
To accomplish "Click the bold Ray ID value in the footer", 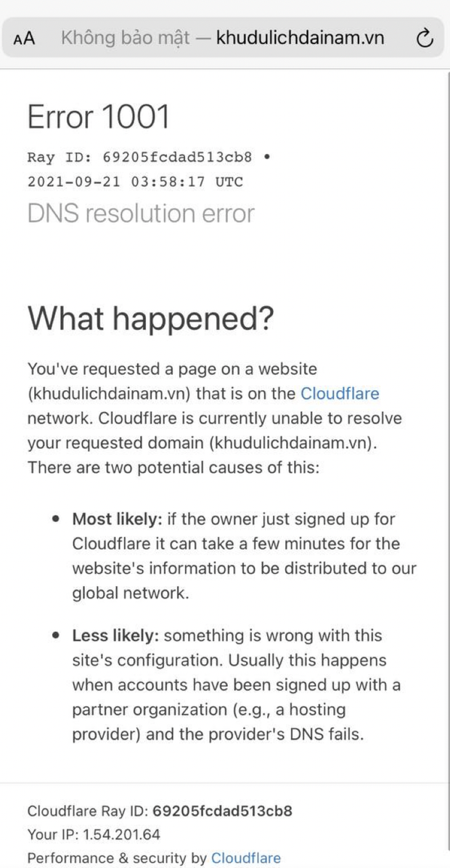I will point(222,811).
